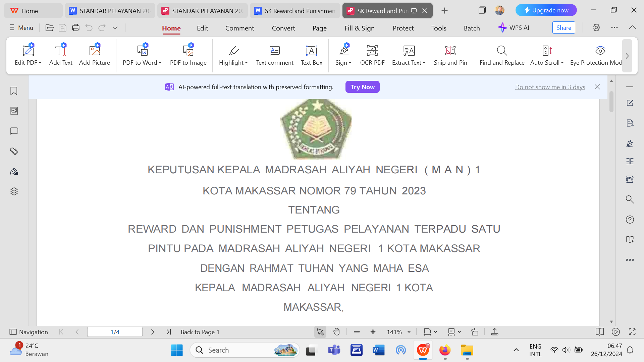Open Firefox from the taskbar

click(445, 350)
